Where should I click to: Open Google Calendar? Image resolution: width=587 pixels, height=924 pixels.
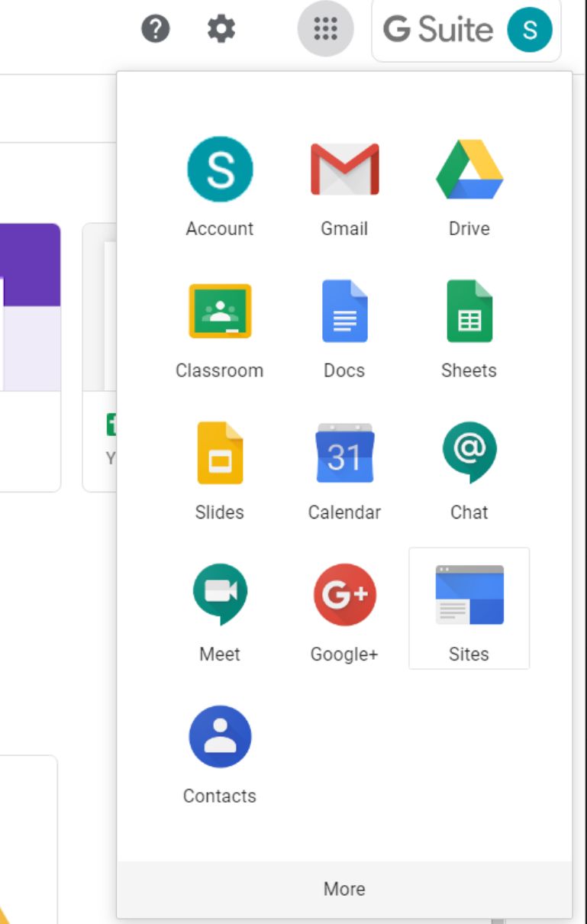click(344, 453)
